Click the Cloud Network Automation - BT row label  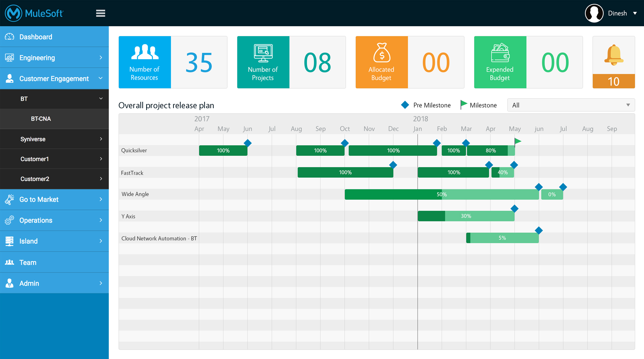(159, 238)
